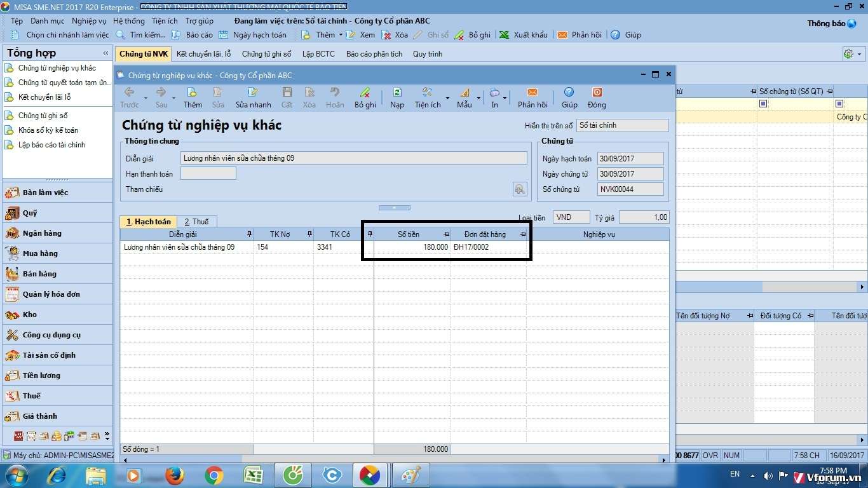Click Nạp reload icon
The image size is (868, 488).
[x=397, y=93]
